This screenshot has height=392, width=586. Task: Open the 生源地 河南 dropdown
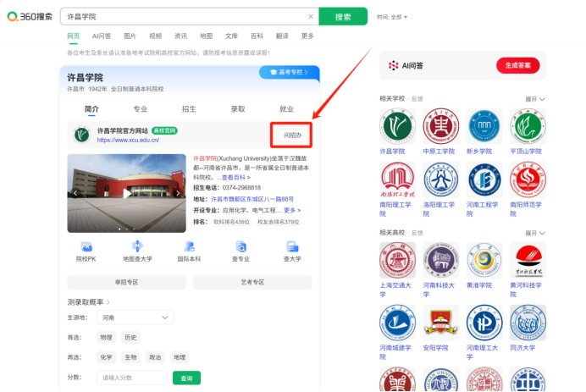coord(135,317)
